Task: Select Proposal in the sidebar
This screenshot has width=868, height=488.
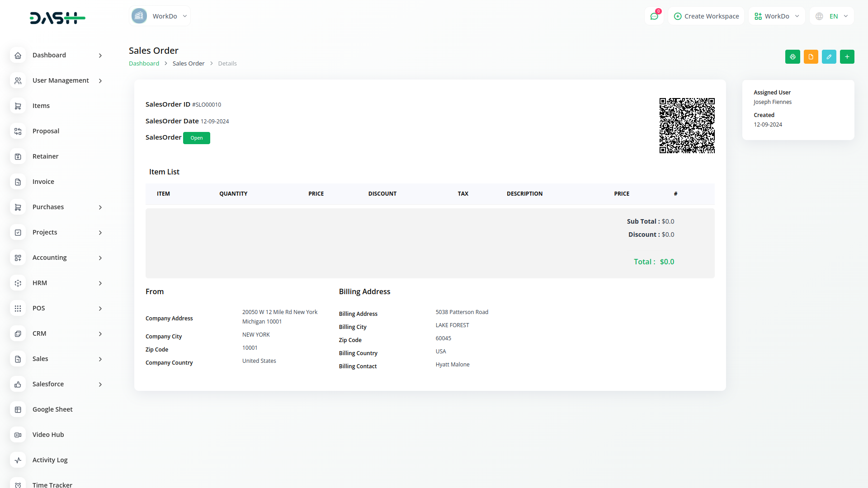Action: coord(46,131)
